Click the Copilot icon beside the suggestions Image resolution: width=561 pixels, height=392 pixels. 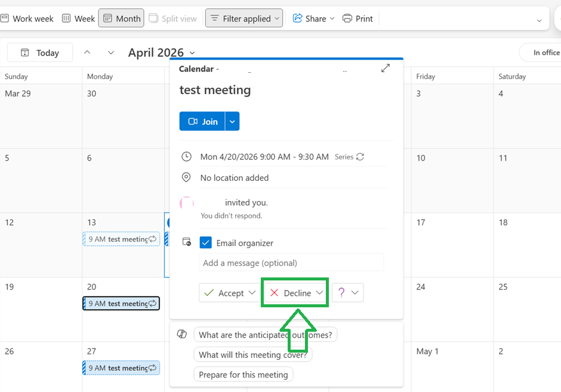[182, 334]
